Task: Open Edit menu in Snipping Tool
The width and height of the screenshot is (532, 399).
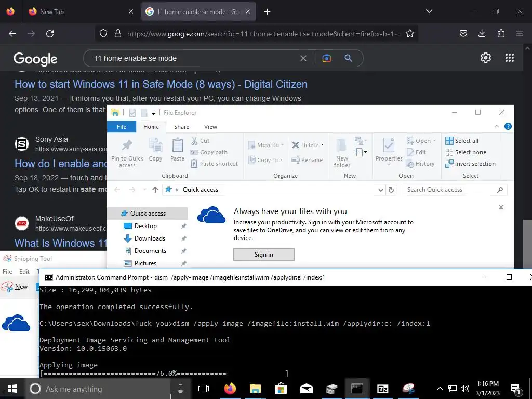Action: [x=24, y=271]
